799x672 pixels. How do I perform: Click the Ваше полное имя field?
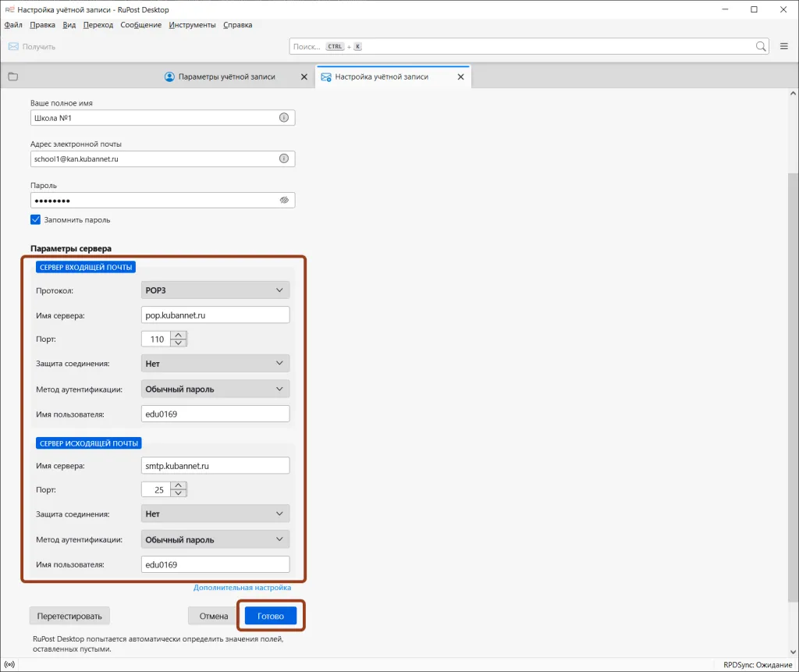tap(162, 118)
